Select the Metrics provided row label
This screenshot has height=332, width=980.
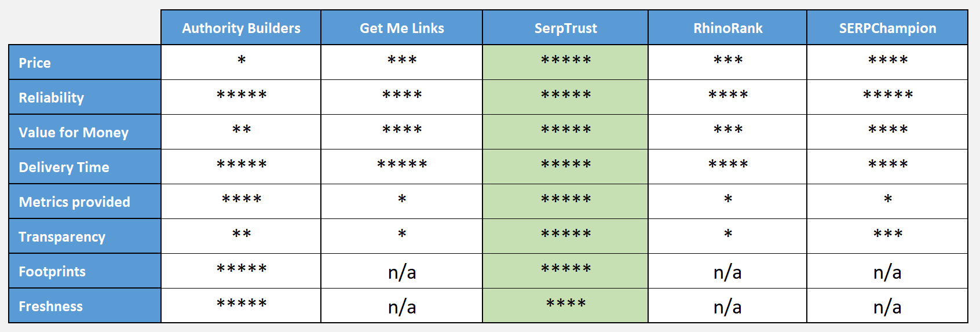pos(85,202)
